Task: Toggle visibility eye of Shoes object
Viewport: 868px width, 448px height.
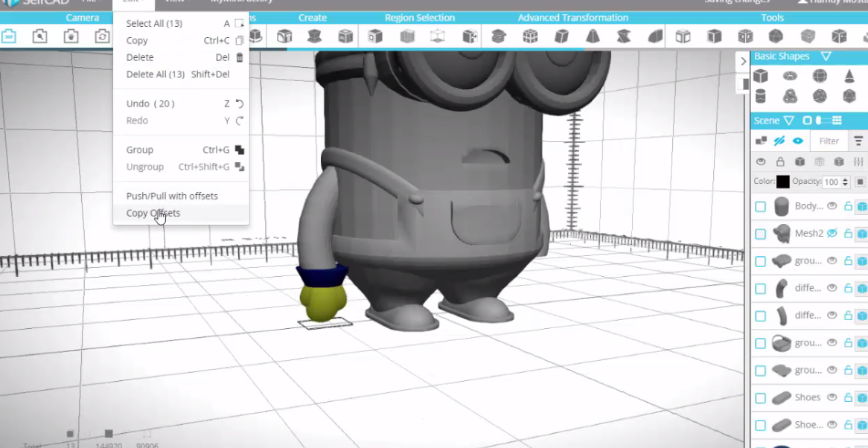Action: [832, 397]
